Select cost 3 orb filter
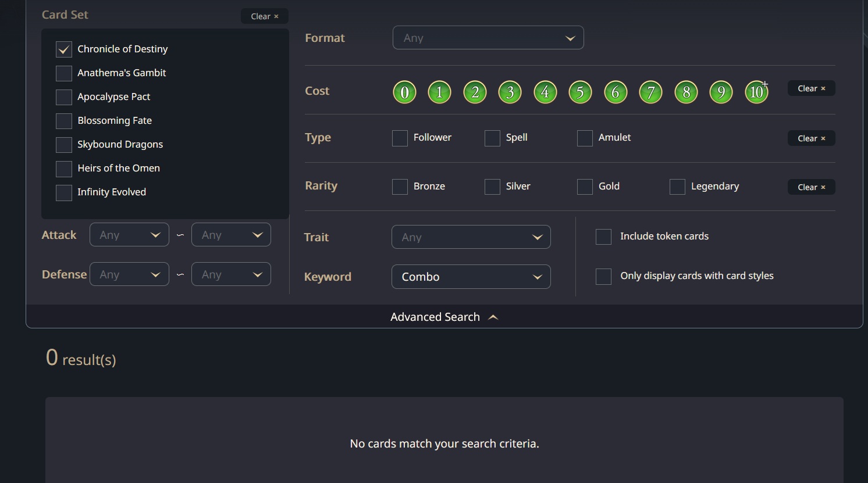Image resolution: width=868 pixels, height=483 pixels. point(510,92)
